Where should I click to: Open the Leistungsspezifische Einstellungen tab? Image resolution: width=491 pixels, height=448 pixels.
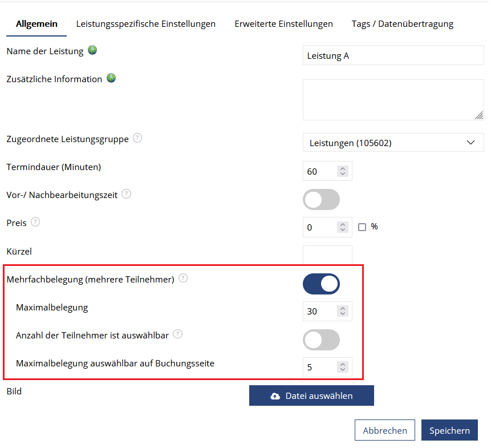[x=146, y=24]
